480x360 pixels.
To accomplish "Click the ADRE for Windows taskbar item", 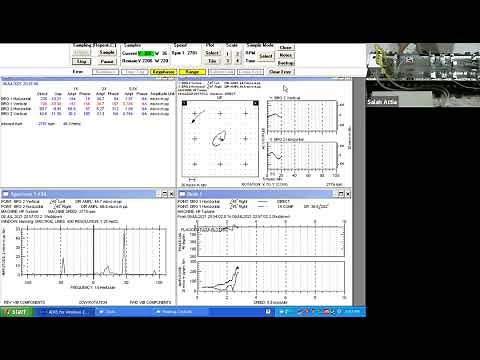I will (64, 312).
